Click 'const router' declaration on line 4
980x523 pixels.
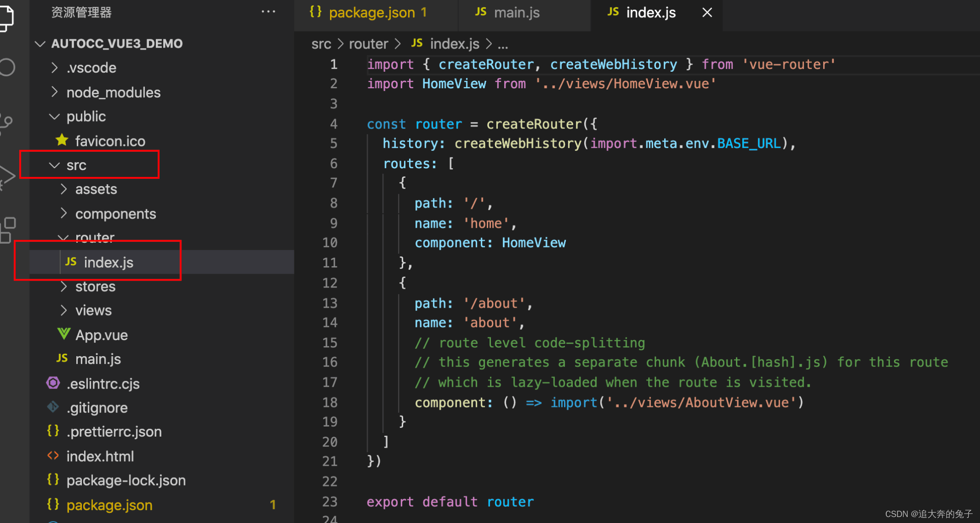point(415,124)
